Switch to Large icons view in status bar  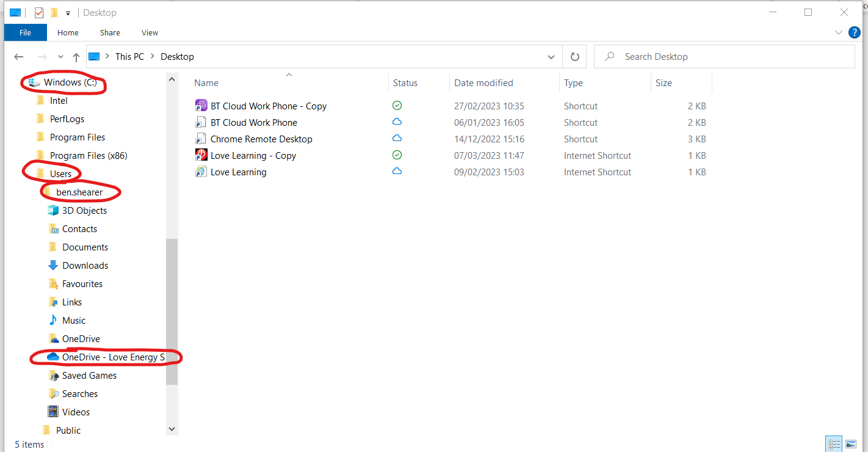click(x=850, y=444)
